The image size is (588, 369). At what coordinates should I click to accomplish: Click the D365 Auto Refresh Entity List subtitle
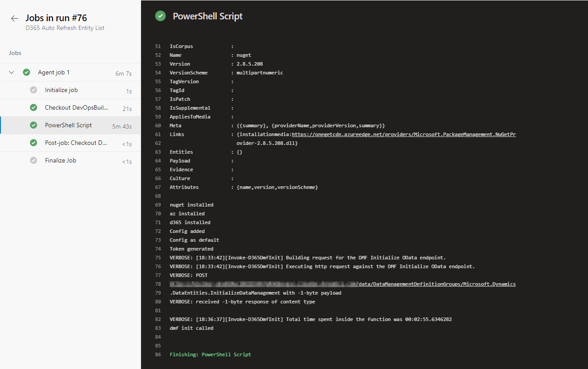pyautogui.click(x=65, y=28)
